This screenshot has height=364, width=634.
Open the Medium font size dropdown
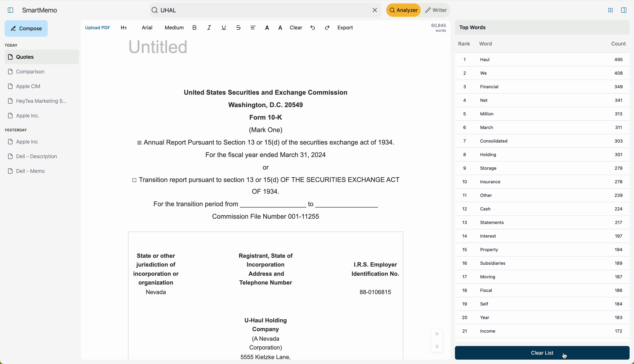click(174, 28)
